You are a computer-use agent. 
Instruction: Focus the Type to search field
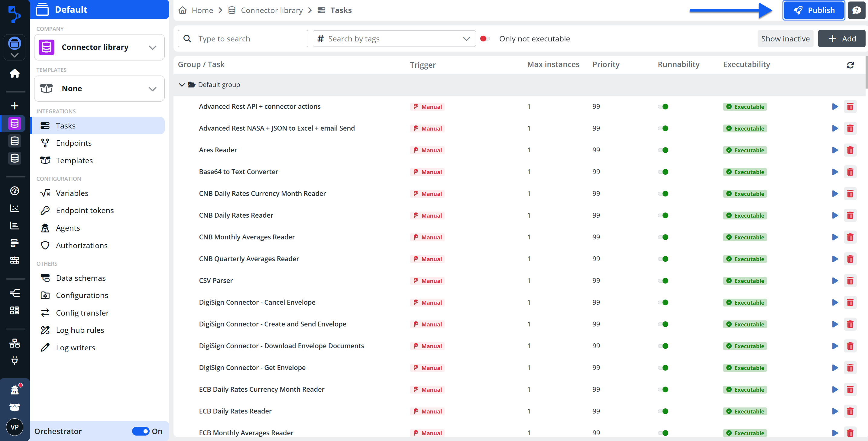click(x=249, y=39)
